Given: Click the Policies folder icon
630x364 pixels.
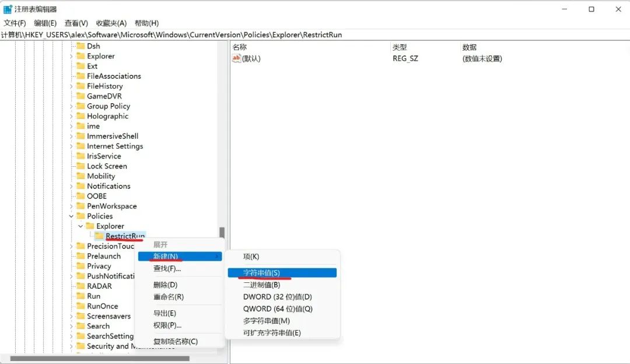Looking at the screenshot, I should point(80,216).
